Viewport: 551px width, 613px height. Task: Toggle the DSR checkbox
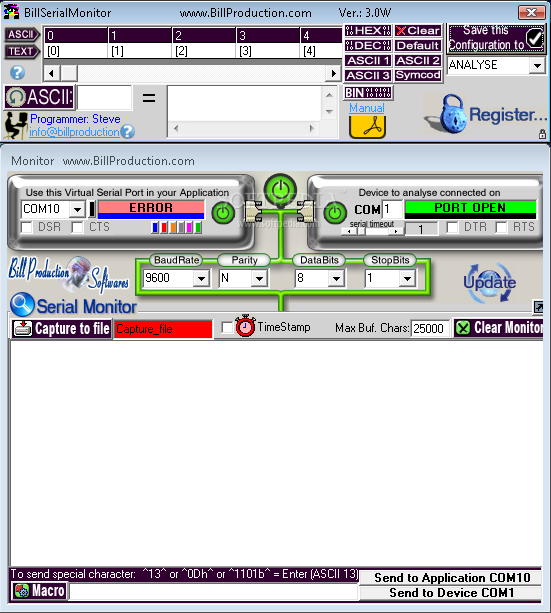click(x=27, y=227)
